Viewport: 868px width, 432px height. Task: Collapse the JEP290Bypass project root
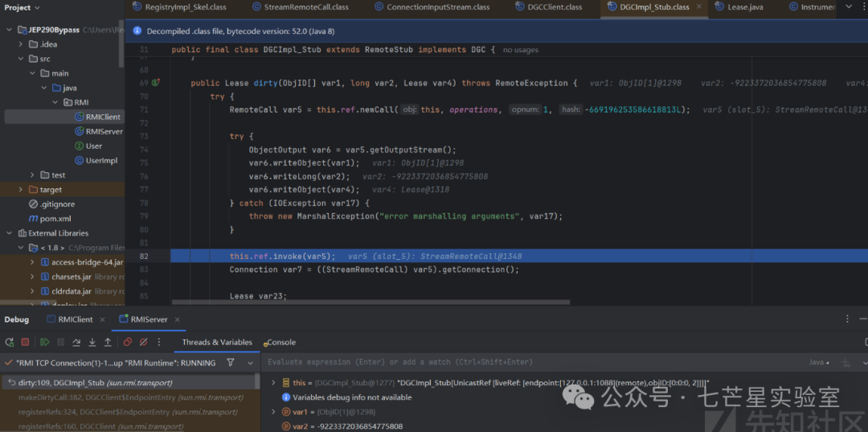(10, 30)
